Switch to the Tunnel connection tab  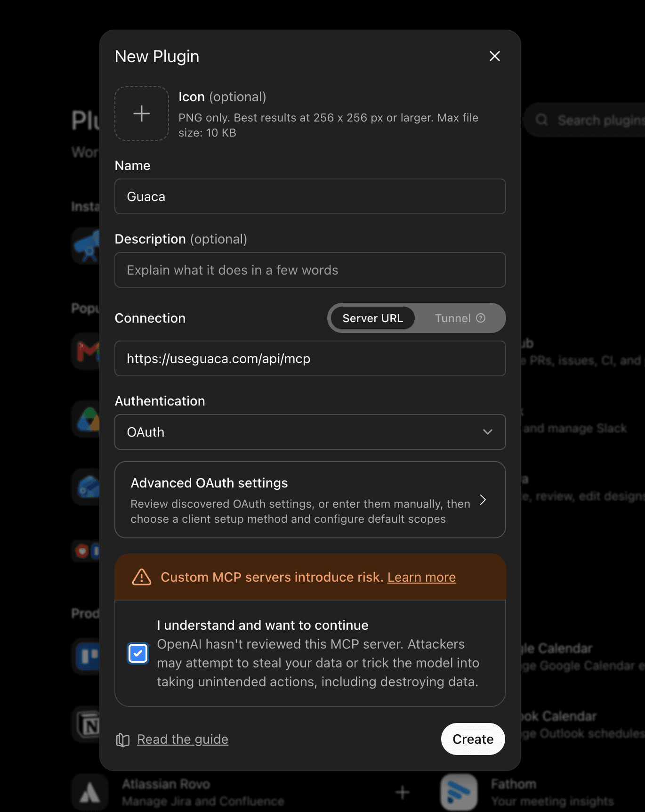coord(452,318)
